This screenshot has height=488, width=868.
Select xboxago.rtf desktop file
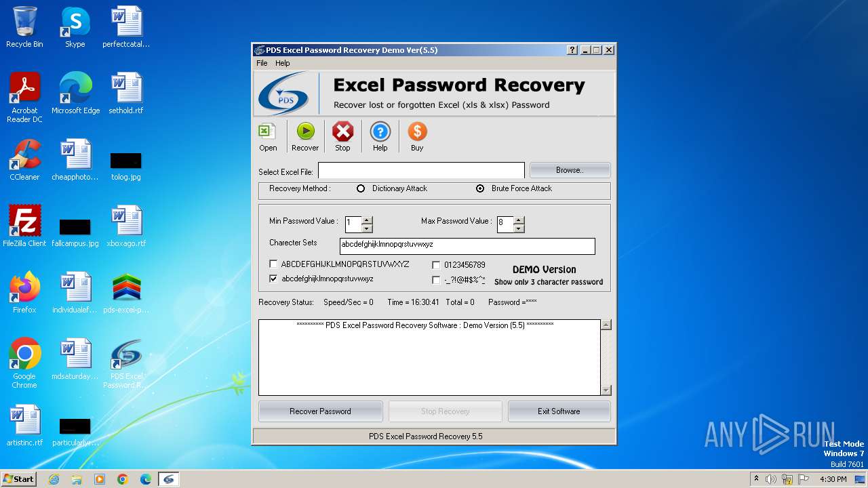pyautogui.click(x=126, y=226)
